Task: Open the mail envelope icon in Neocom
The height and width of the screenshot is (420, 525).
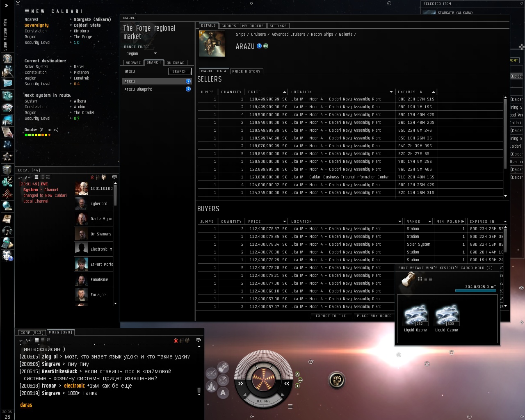Action: coord(7,83)
